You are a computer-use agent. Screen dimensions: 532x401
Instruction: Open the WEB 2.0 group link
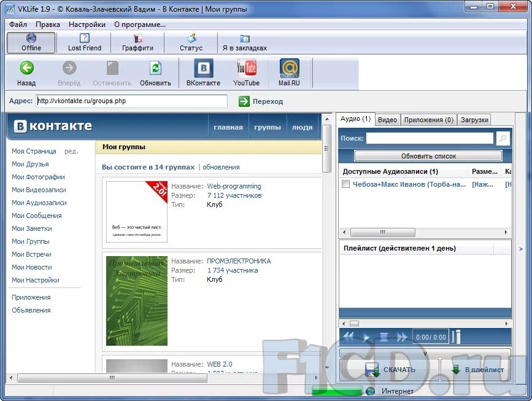(220, 364)
